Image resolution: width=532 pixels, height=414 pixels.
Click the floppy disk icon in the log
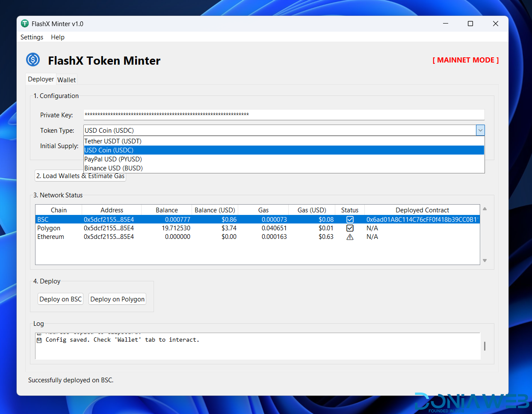[39, 340]
